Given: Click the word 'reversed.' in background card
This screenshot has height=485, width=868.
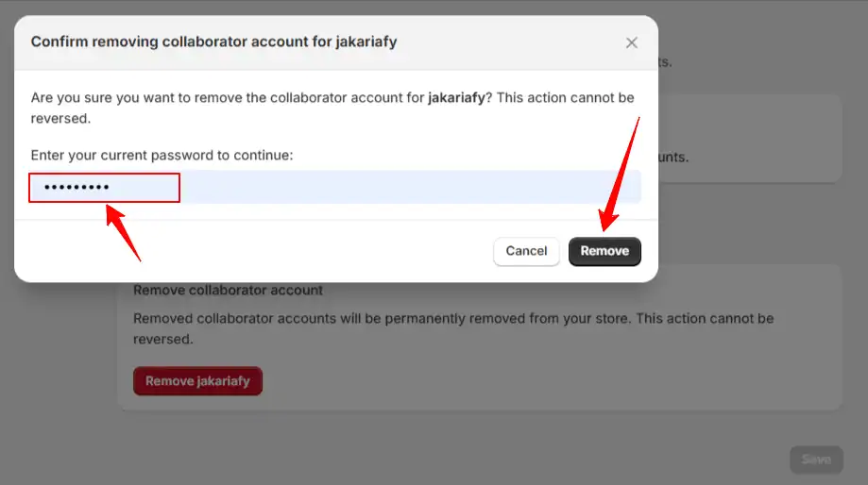Looking at the screenshot, I should coord(163,339).
